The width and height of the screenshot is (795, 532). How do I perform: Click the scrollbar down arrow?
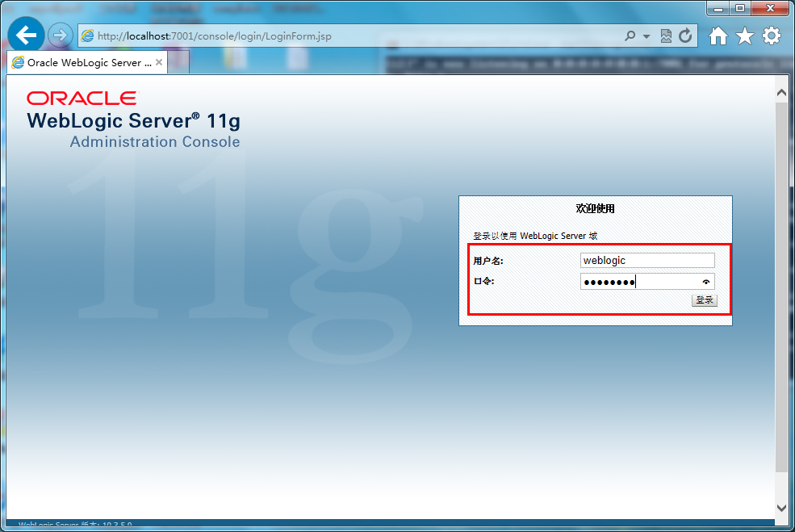point(781,508)
